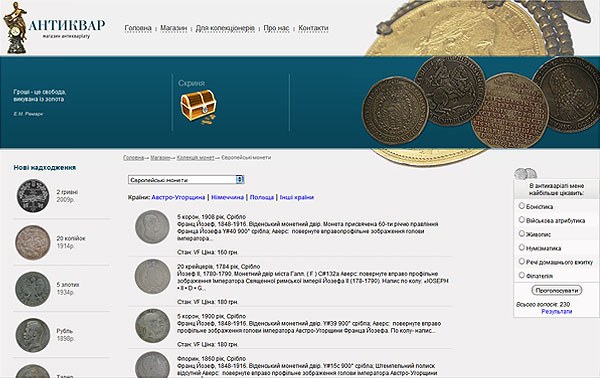The width and height of the screenshot is (600, 378).
Task: Open the 5 злотих 1934 coin image
Action: click(x=33, y=289)
